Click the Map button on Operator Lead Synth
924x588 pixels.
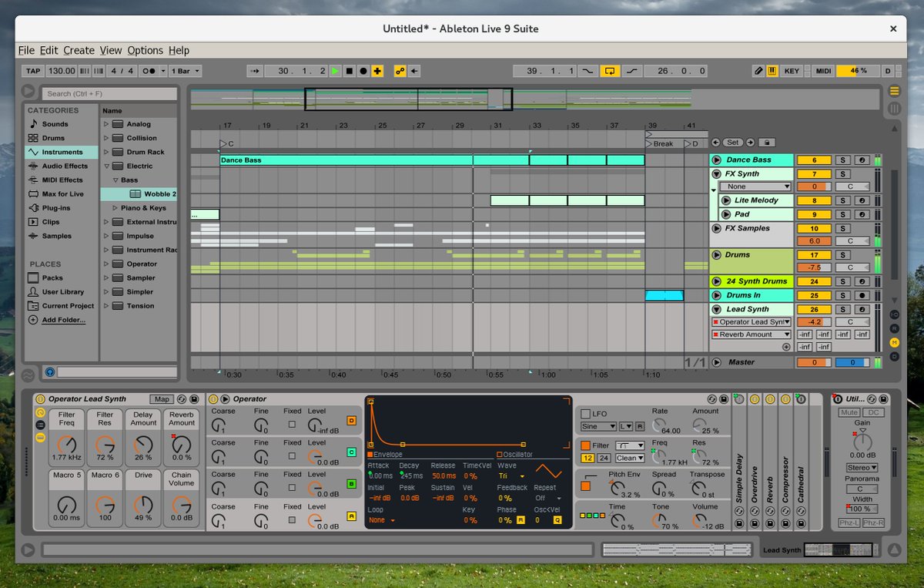tap(162, 399)
